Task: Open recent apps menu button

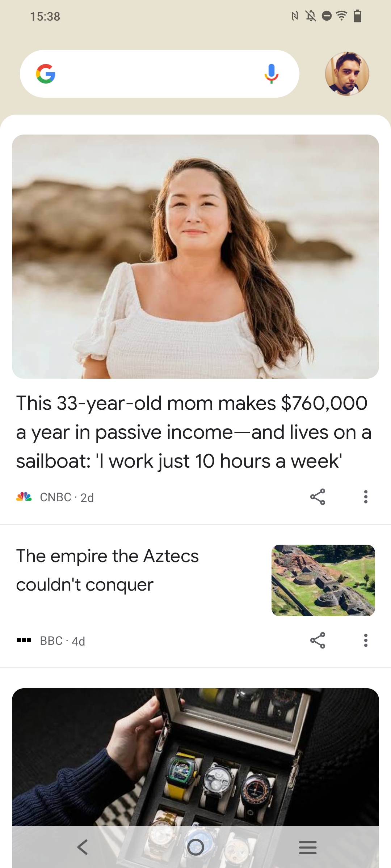Action: coord(308,847)
